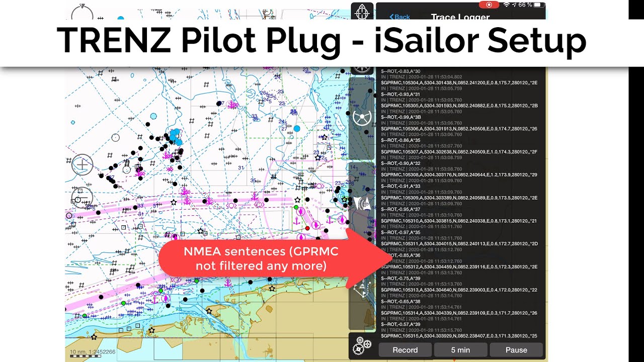Select the GPRMC,105314 sentence line
This screenshot has height=362, width=644.
[459, 313]
